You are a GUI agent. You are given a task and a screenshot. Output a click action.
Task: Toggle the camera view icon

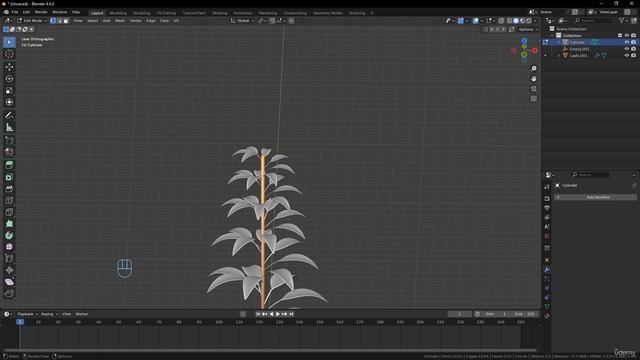(533, 89)
